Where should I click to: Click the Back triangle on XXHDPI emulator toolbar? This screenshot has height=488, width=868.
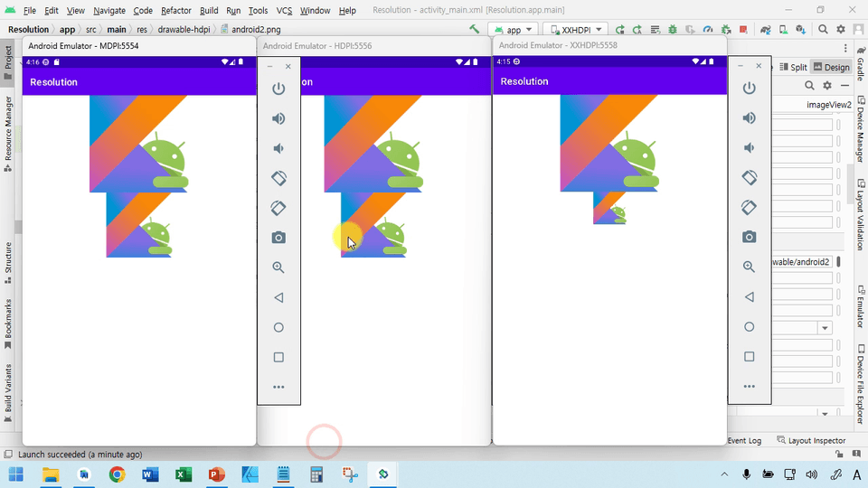pyautogui.click(x=749, y=297)
